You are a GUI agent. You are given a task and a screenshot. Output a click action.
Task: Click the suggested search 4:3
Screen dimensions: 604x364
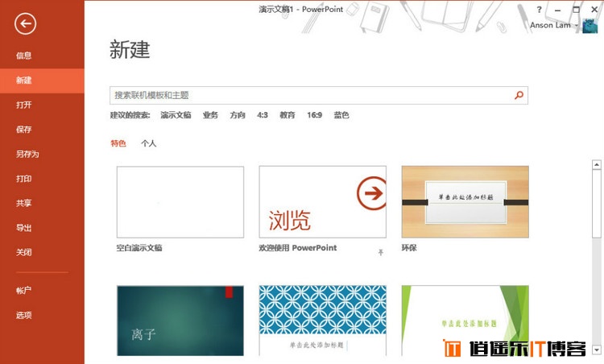click(263, 115)
